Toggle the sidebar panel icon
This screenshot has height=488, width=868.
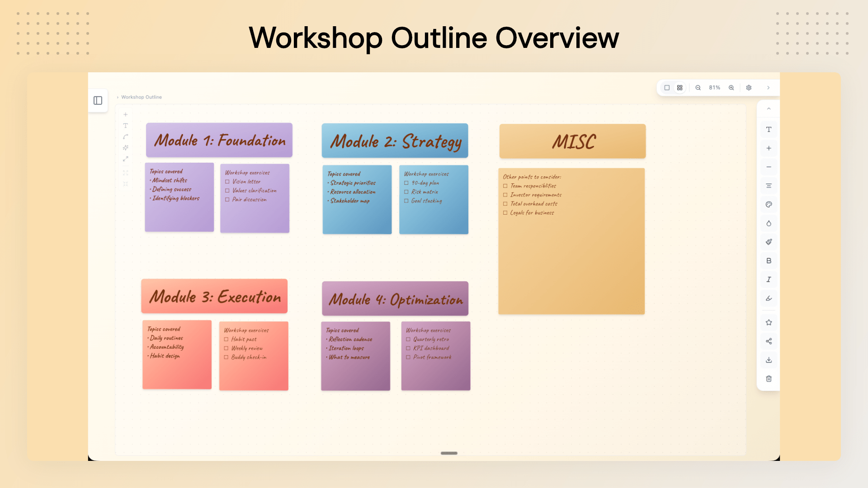(x=98, y=100)
